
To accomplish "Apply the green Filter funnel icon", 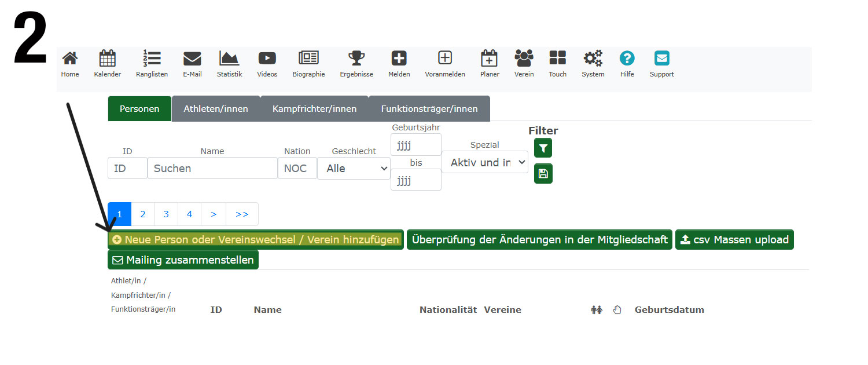I will (x=543, y=148).
